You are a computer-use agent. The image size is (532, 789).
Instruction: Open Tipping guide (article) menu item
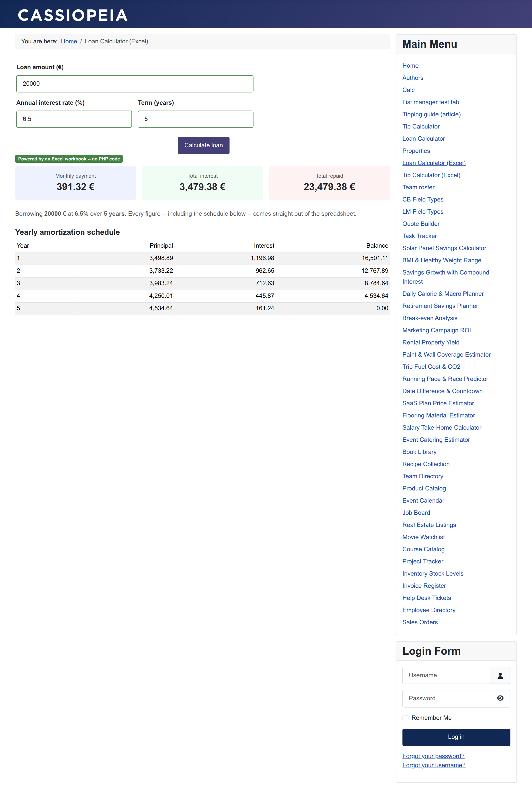tap(431, 114)
